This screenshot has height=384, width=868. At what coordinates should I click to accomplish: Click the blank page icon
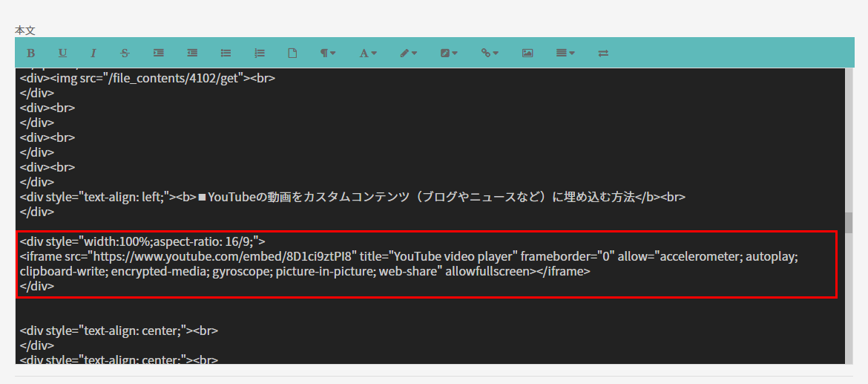292,53
